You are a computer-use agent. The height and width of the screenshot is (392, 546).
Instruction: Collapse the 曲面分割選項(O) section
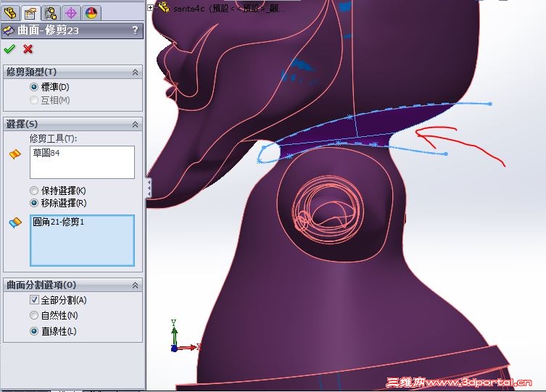pos(135,285)
